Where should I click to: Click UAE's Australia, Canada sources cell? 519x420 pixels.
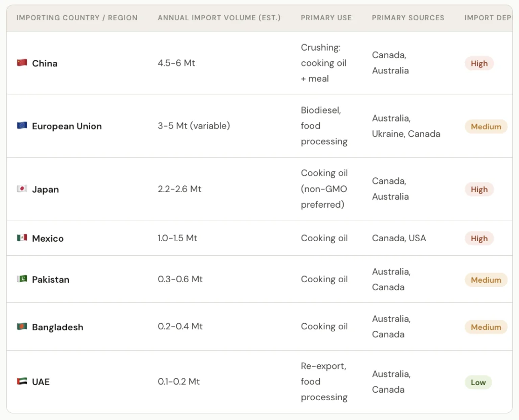coord(391,381)
